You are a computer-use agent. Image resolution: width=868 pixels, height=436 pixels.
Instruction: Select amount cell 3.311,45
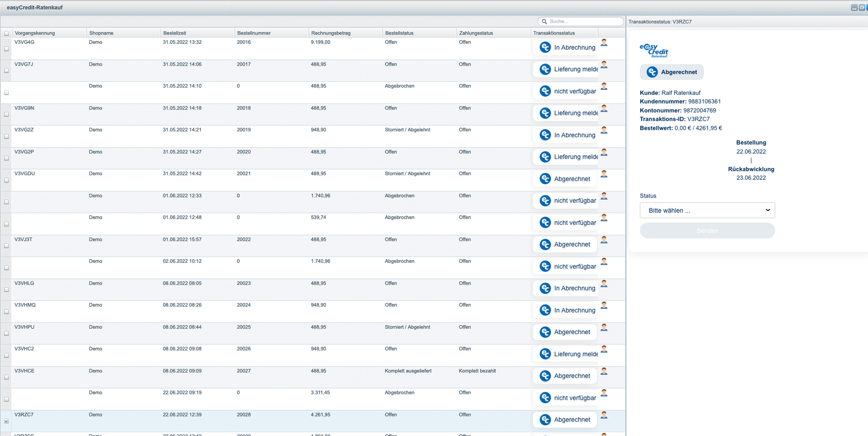(x=320, y=393)
